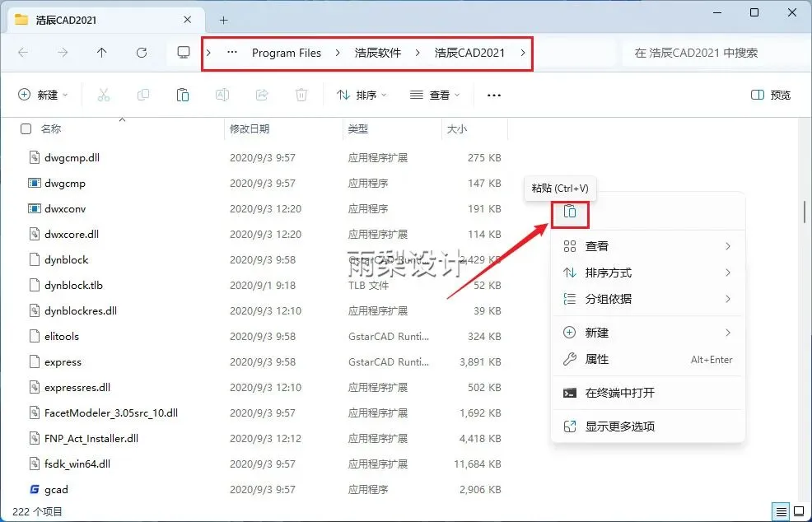Screen dimensions: 812x522
Task: Select file dynblockres.dll
Action: click(80, 310)
